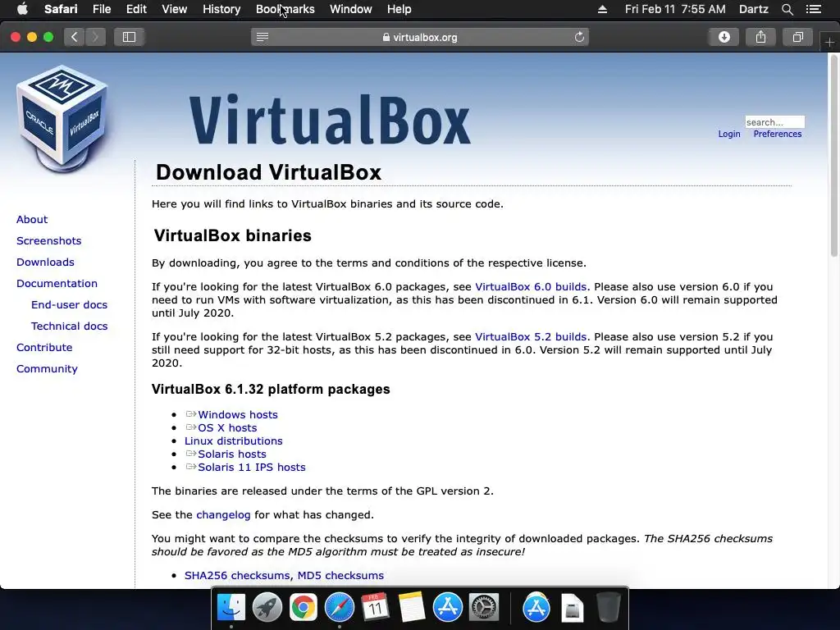Open the Window menu
The image size is (840, 630).
pos(350,9)
